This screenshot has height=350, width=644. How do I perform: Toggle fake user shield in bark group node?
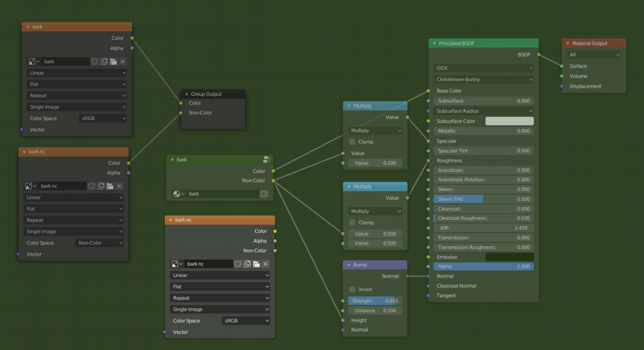(x=264, y=194)
